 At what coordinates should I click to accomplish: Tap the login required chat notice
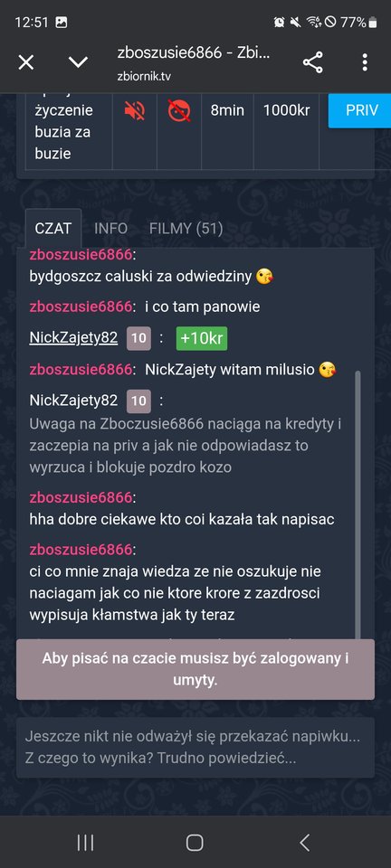(195, 669)
